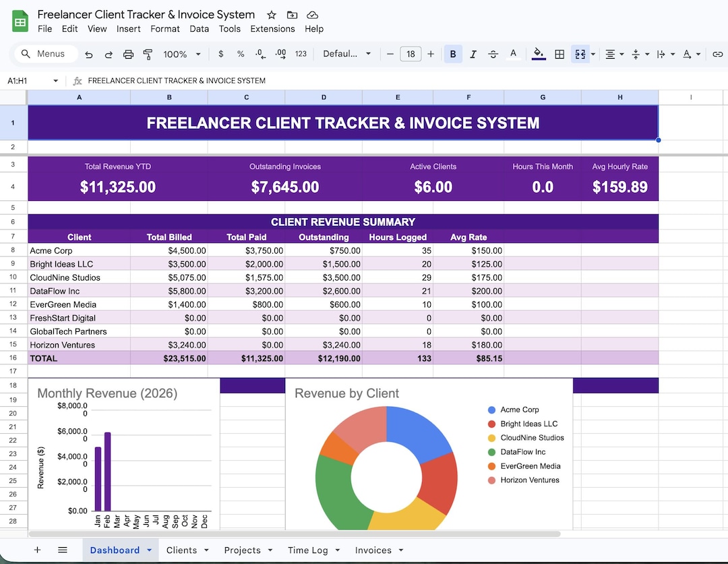728x564 pixels.
Task: Open Dashboard tab options arrow
Action: tap(150, 550)
